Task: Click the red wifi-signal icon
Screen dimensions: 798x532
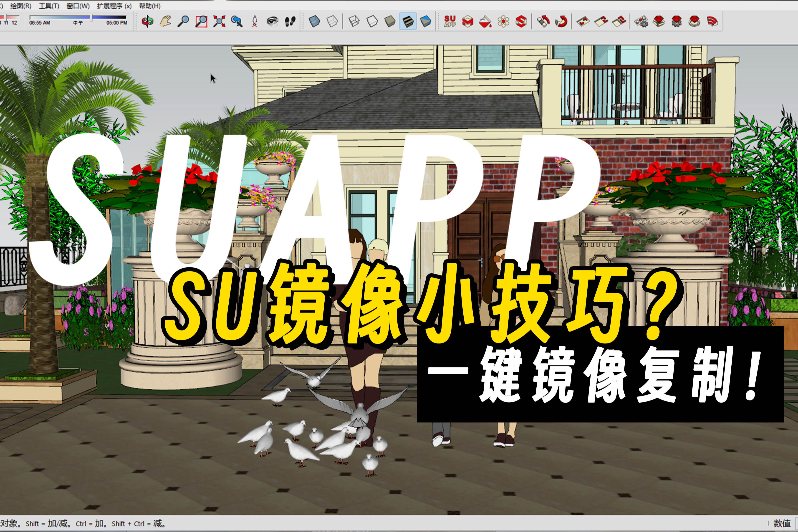Action: (x=712, y=22)
